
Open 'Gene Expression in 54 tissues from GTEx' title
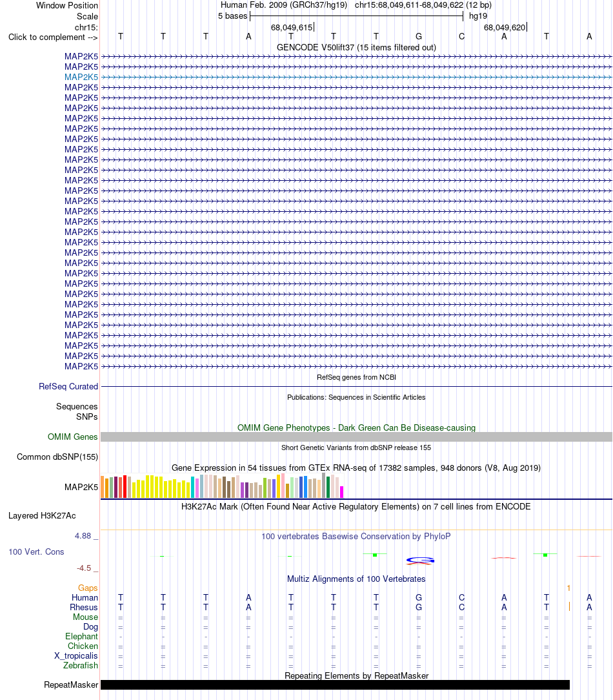click(356, 468)
